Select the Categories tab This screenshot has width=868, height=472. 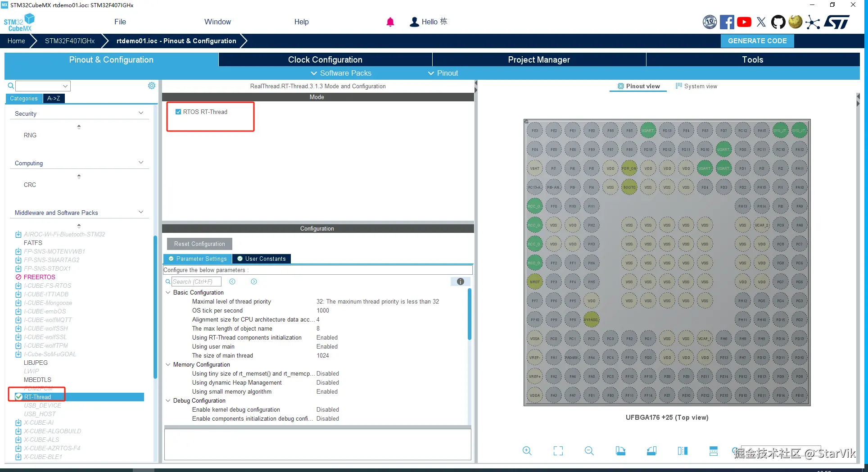[x=24, y=98]
